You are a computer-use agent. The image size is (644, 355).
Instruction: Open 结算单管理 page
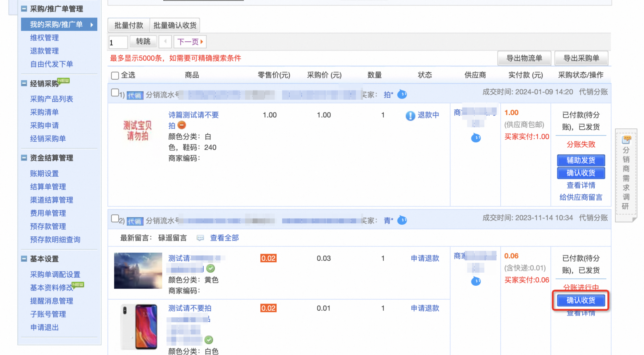click(48, 187)
